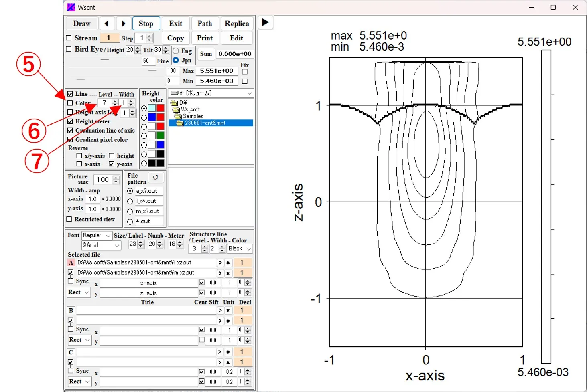Viewport: 587px width, 392px height.
Task: Increase the Picture size spinner
Action: [x=116, y=178]
